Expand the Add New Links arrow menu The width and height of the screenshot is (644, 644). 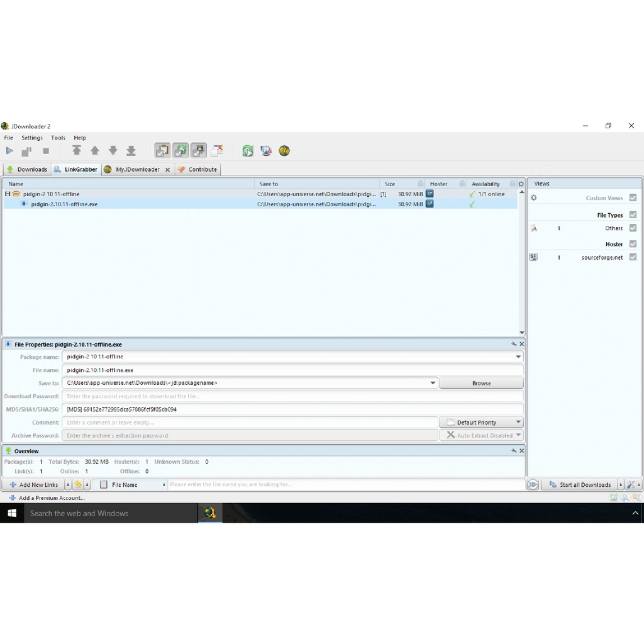[68, 485]
